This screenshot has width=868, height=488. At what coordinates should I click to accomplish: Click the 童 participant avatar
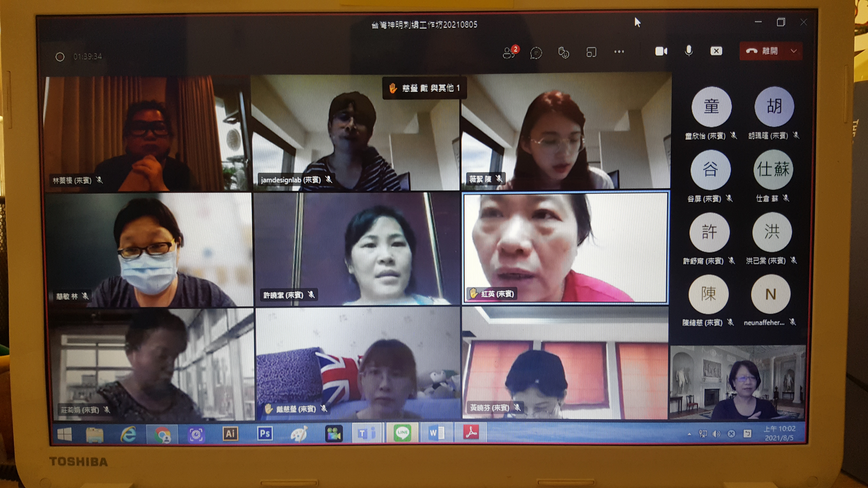(x=711, y=106)
